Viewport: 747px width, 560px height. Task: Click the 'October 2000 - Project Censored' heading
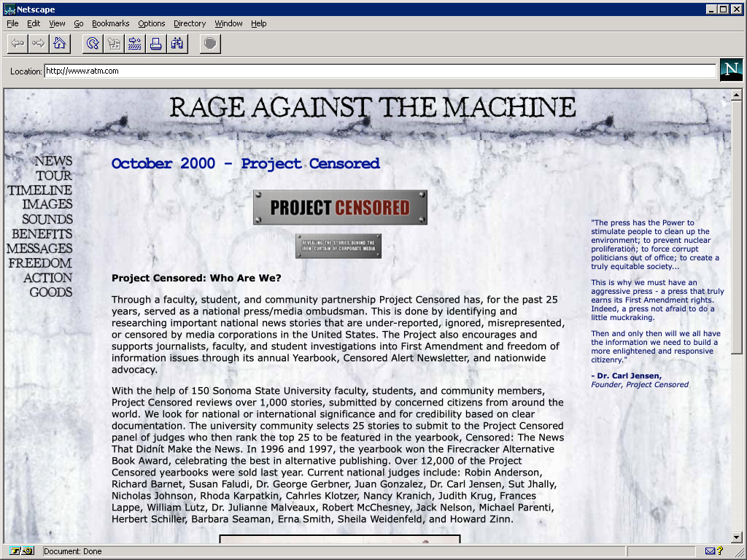pyautogui.click(x=245, y=163)
